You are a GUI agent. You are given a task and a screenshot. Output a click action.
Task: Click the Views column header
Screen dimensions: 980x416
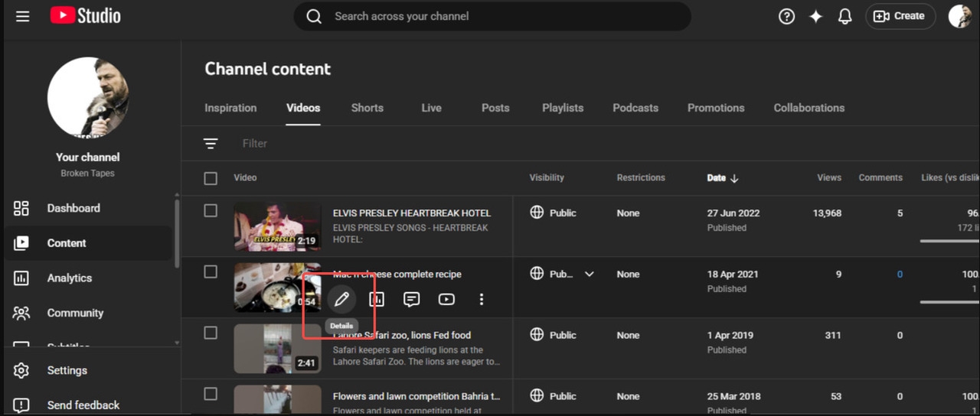[829, 178]
